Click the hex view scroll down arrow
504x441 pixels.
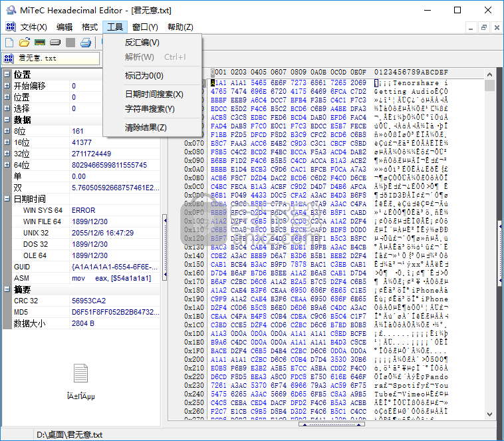[x=489, y=414]
